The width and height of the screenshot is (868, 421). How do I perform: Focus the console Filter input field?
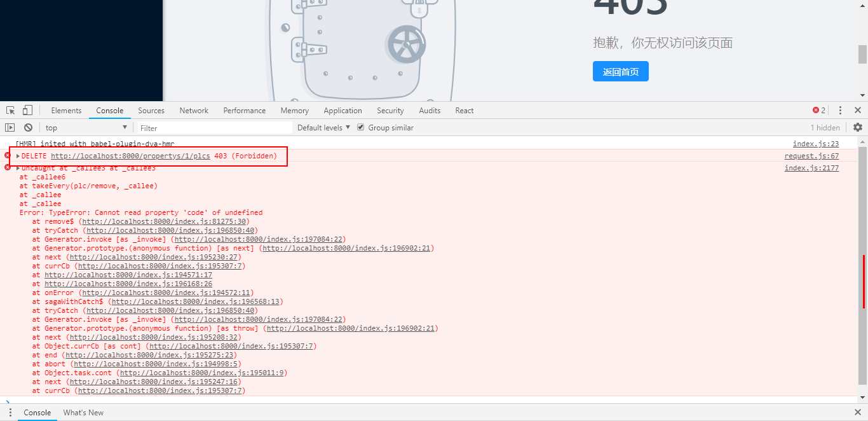(214, 128)
